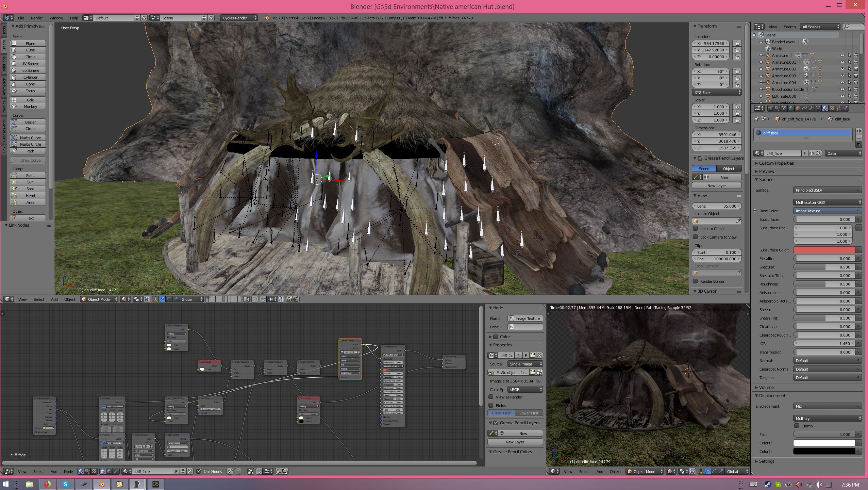Viewport: 868px width, 490px height.
Task: Expand the Volume panel
Action: (x=766, y=387)
